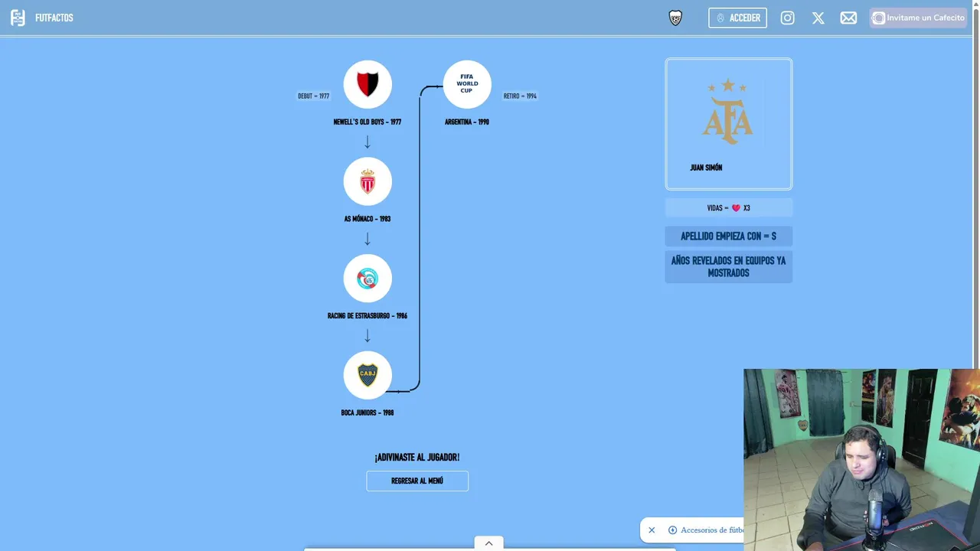Screen dimensions: 980x551
Task: Select the Boca Juniors club crest
Action: 367,375
